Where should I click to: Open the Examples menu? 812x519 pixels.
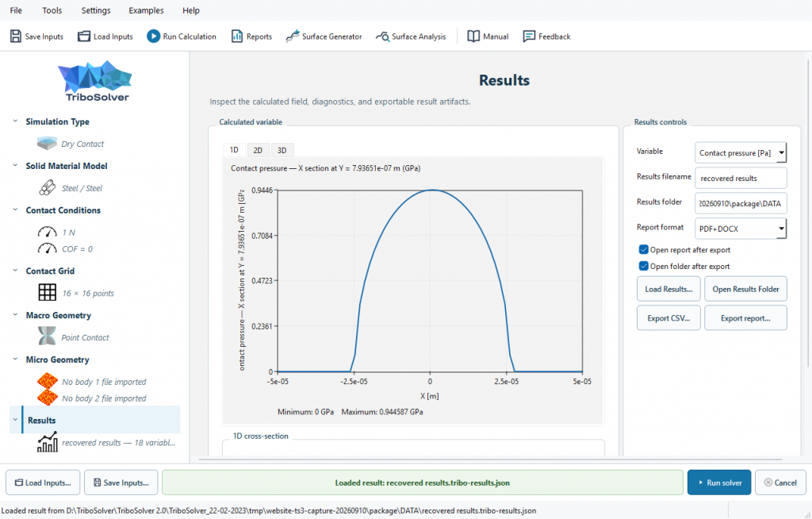click(x=146, y=10)
